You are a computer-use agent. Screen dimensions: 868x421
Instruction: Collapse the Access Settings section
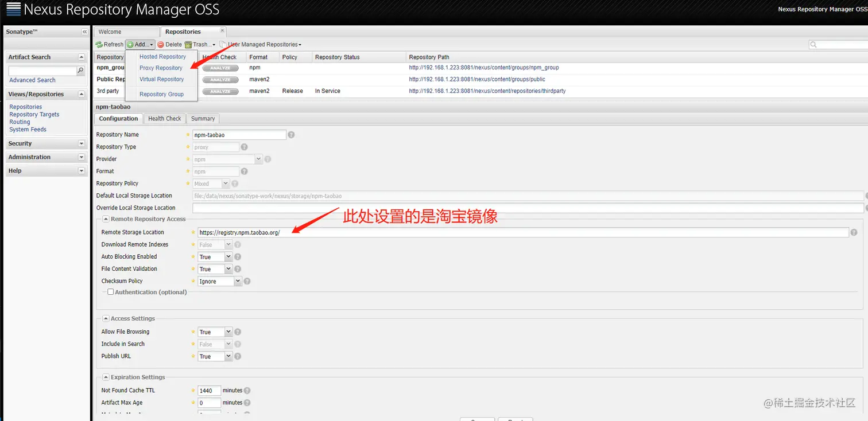(106, 318)
